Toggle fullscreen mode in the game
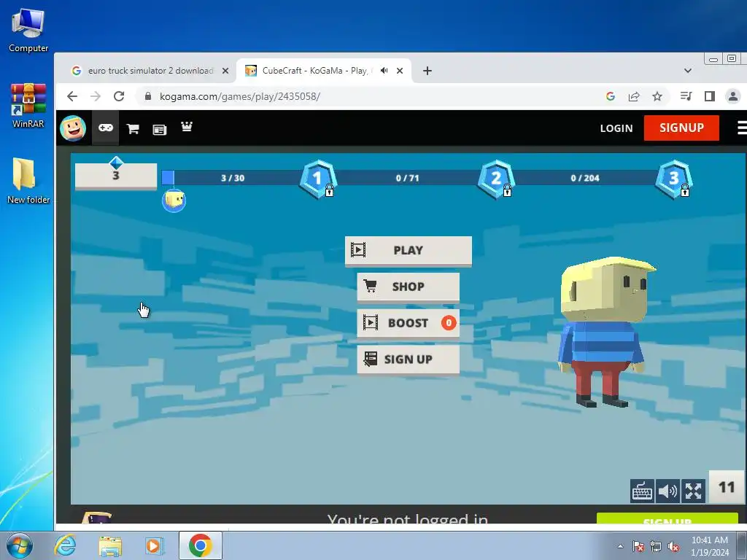 (693, 491)
